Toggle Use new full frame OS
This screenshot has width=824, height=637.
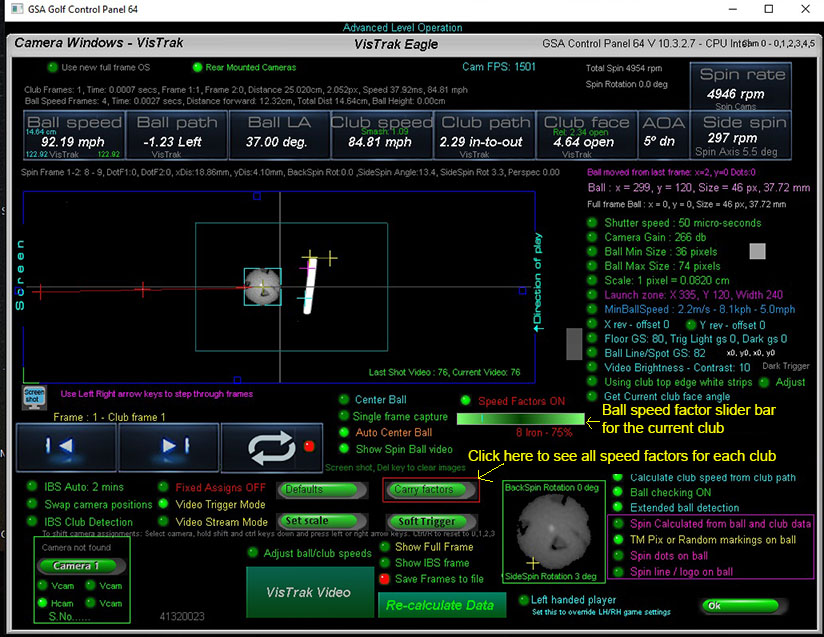pos(53,67)
